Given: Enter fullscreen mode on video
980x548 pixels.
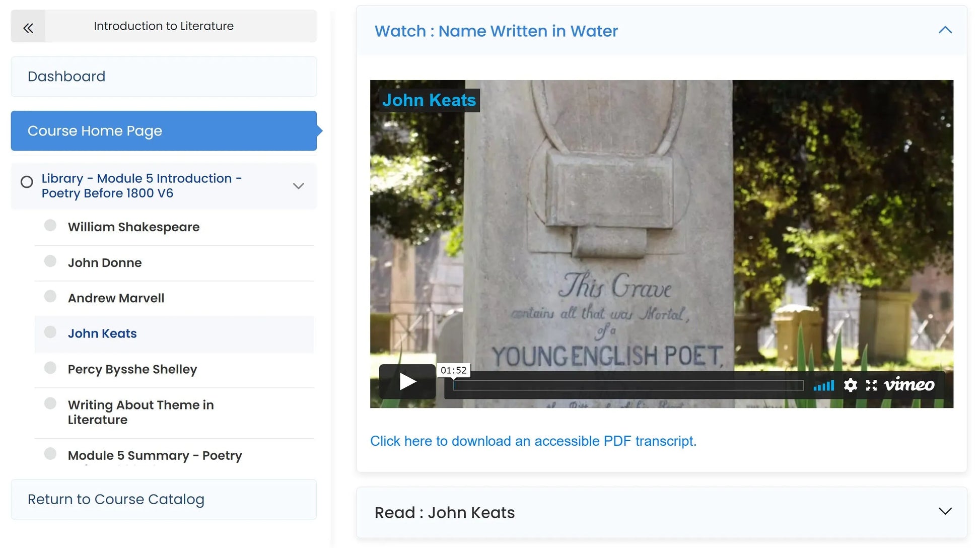Looking at the screenshot, I should (871, 385).
